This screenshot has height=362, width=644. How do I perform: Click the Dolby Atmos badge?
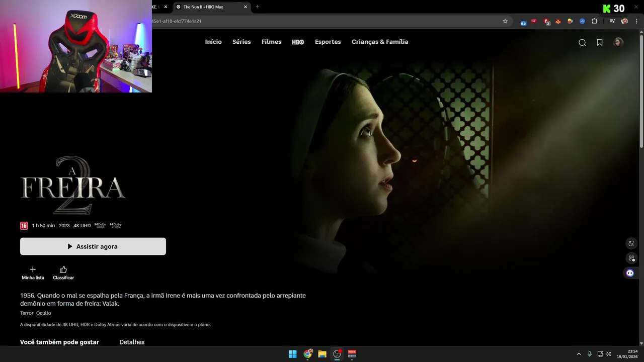(x=116, y=225)
